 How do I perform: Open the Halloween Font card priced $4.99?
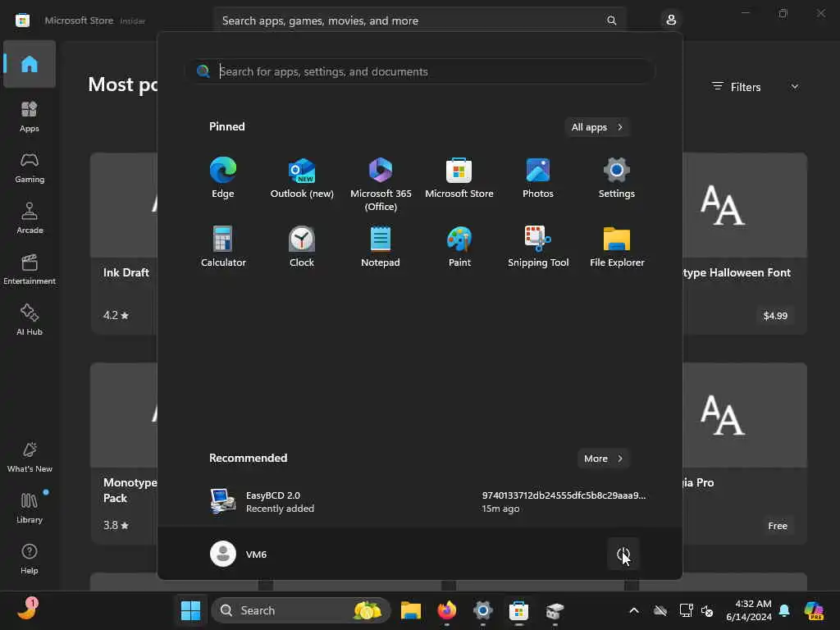coord(745,243)
